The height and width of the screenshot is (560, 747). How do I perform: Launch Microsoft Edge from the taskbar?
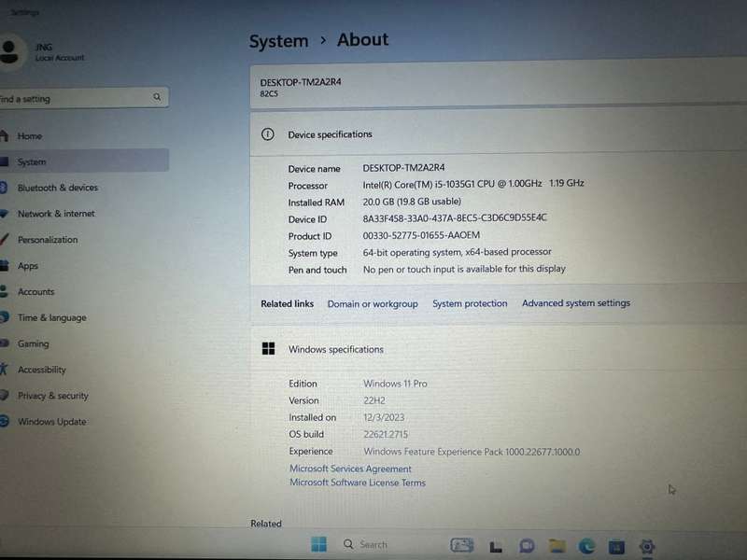586,546
